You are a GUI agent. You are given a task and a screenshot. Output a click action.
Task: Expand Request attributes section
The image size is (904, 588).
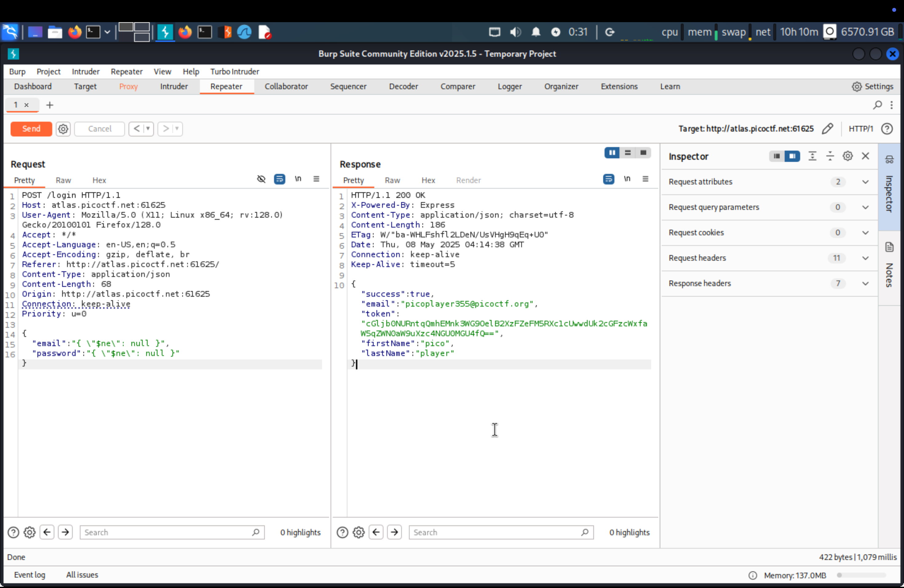(769, 182)
